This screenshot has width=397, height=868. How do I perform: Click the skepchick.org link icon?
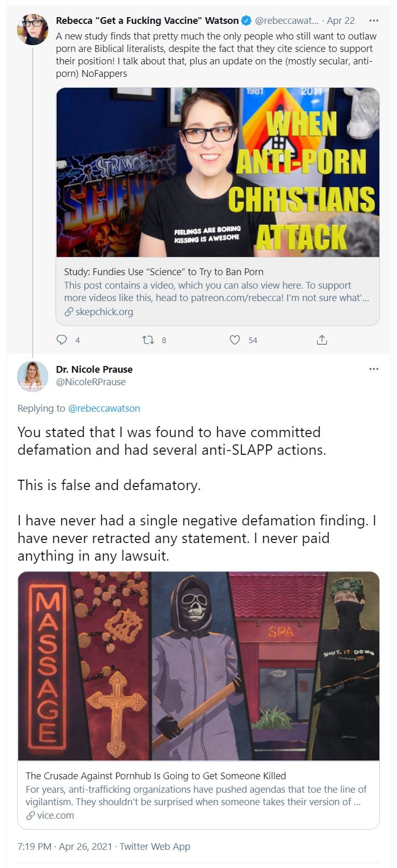click(x=69, y=312)
